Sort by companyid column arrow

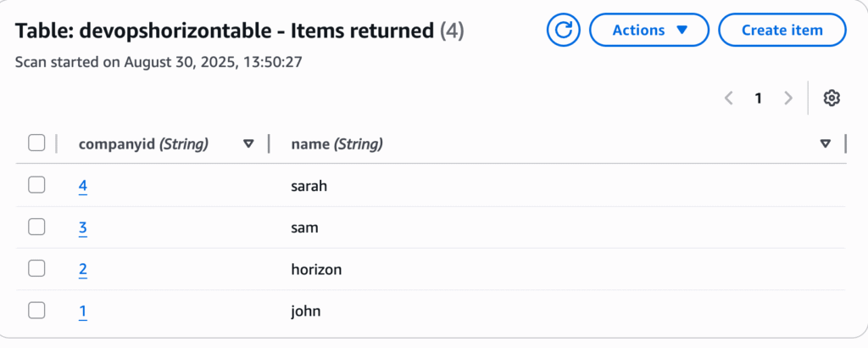pos(248,144)
